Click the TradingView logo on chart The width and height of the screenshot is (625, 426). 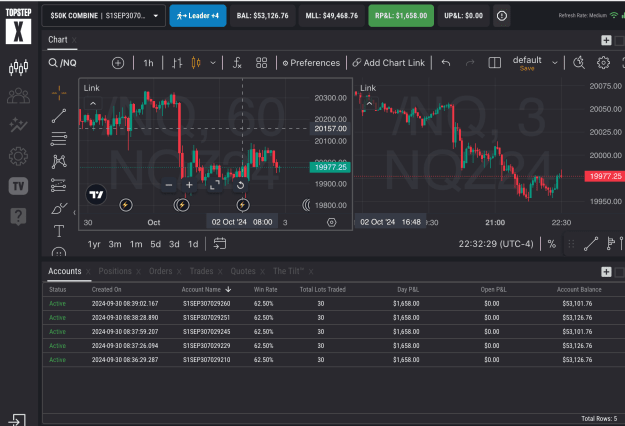(x=96, y=194)
